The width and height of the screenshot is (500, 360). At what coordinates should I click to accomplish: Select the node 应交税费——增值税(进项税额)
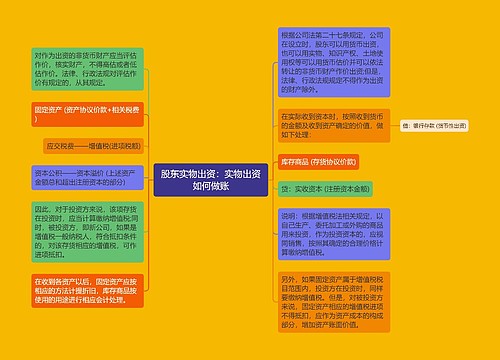93,146
